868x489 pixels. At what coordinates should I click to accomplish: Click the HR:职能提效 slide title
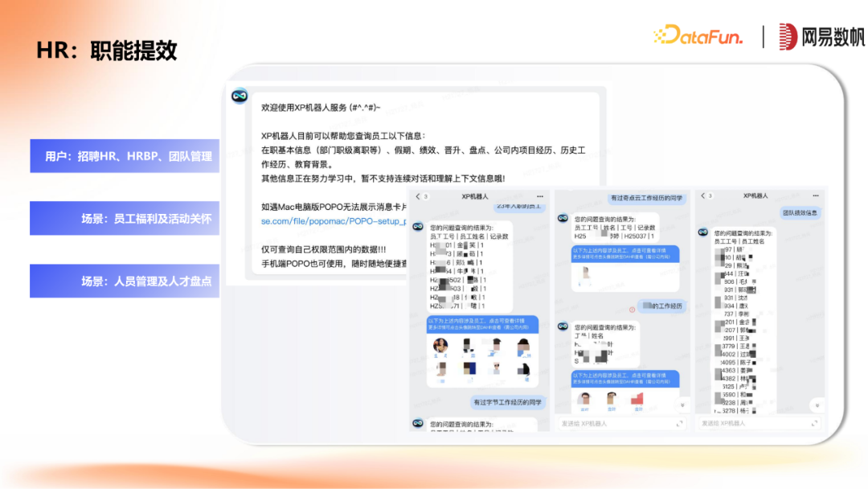(x=107, y=51)
